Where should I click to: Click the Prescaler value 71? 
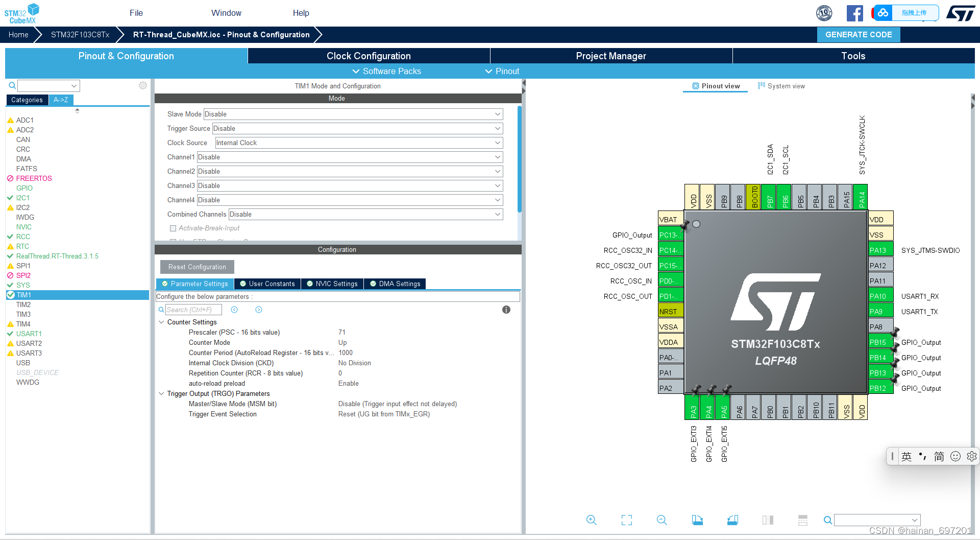342,332
